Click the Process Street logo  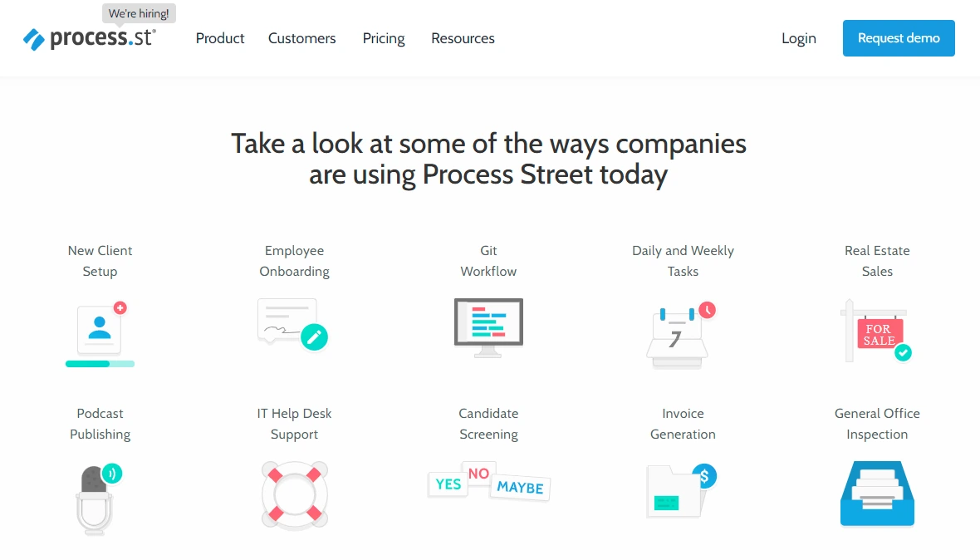point(91,38)
